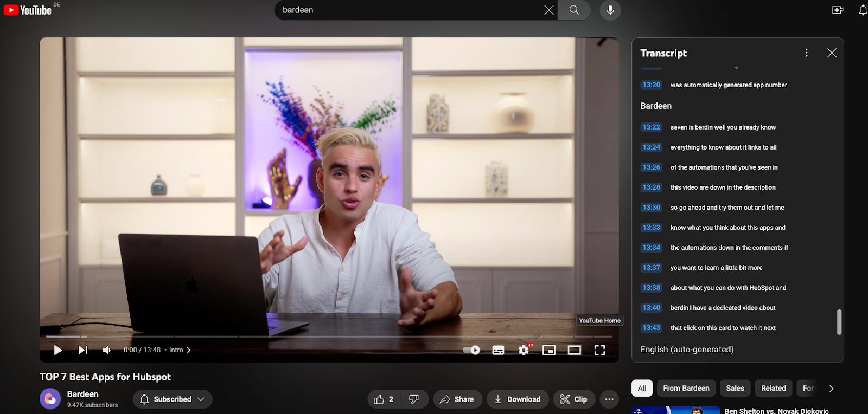Click the transcript panel scrollbar
Image resolution: width=868 pixels, height=414 pixels.
[x=839, y=322]
